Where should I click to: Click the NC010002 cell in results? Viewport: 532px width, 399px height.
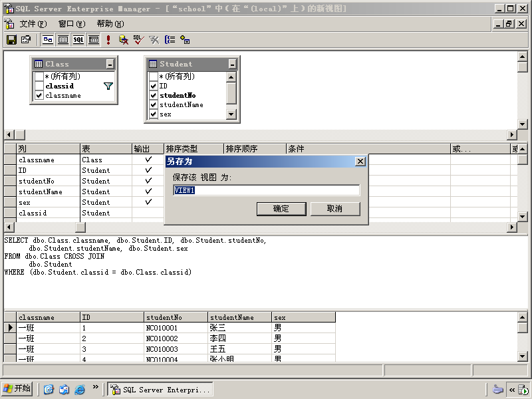(176, 338)
